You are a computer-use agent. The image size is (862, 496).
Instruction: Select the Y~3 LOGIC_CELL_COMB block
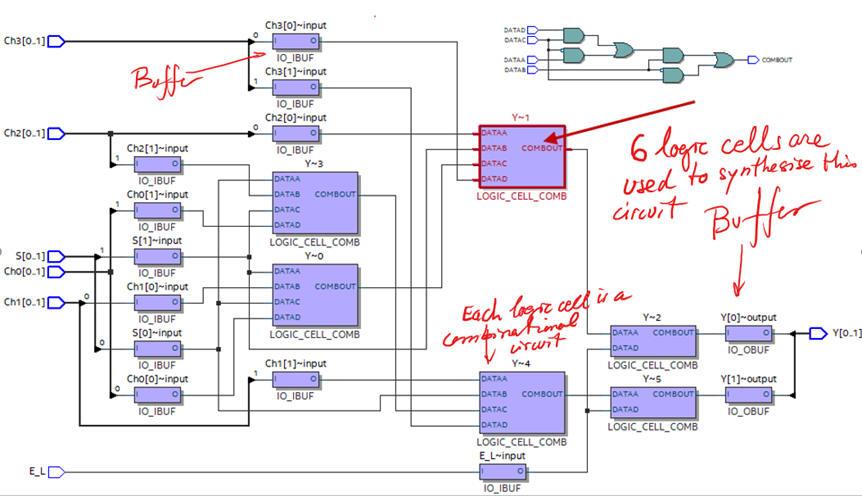point(315,202)
